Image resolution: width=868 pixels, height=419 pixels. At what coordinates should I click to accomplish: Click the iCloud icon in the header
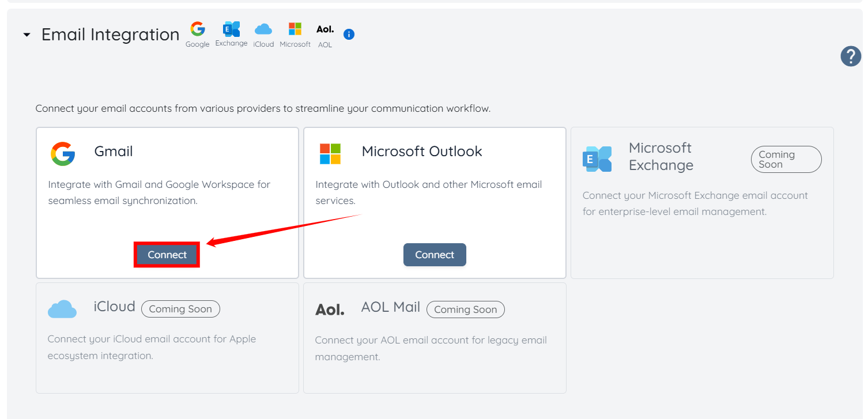click(x=263, y=29)
